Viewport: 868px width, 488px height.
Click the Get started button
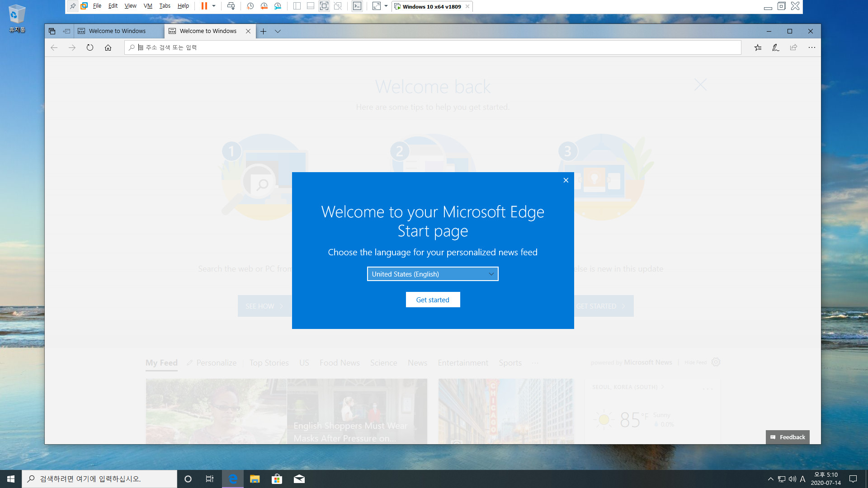click(433, 300)
